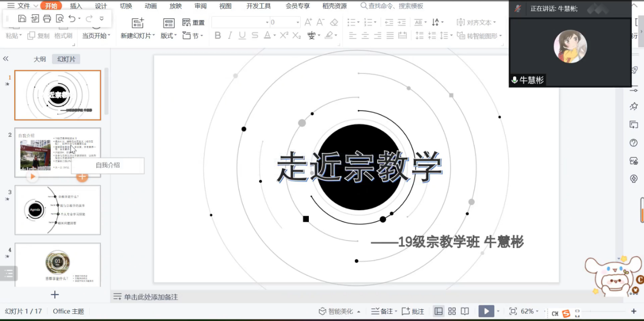This screenshot has height=321, width=644.
Task: Open the 插入 (Insert) ribbon tab
Action: 76,6
